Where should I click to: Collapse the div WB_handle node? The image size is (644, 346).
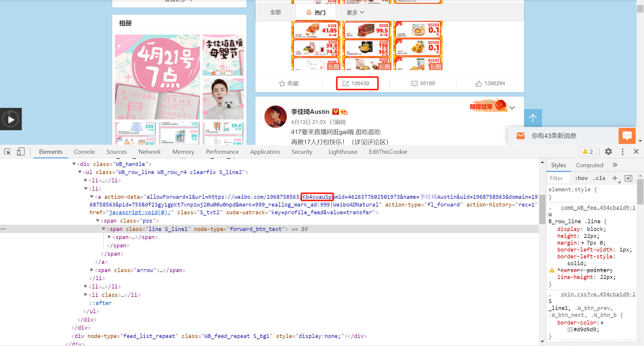(74, 164)
